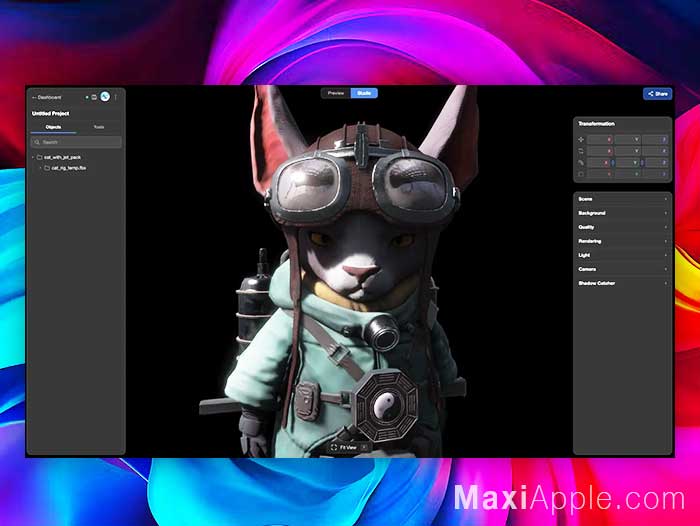
Task: Click the position X field
Action: (600, 140)
